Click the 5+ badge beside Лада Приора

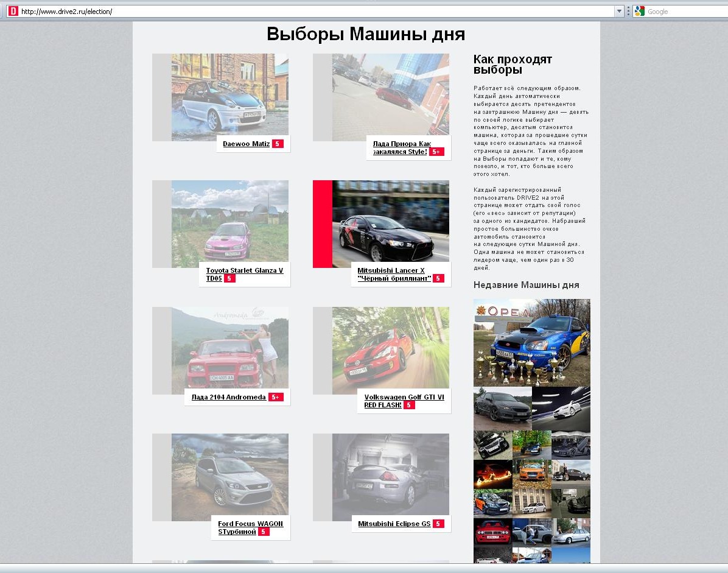click(x=436, y=152)
